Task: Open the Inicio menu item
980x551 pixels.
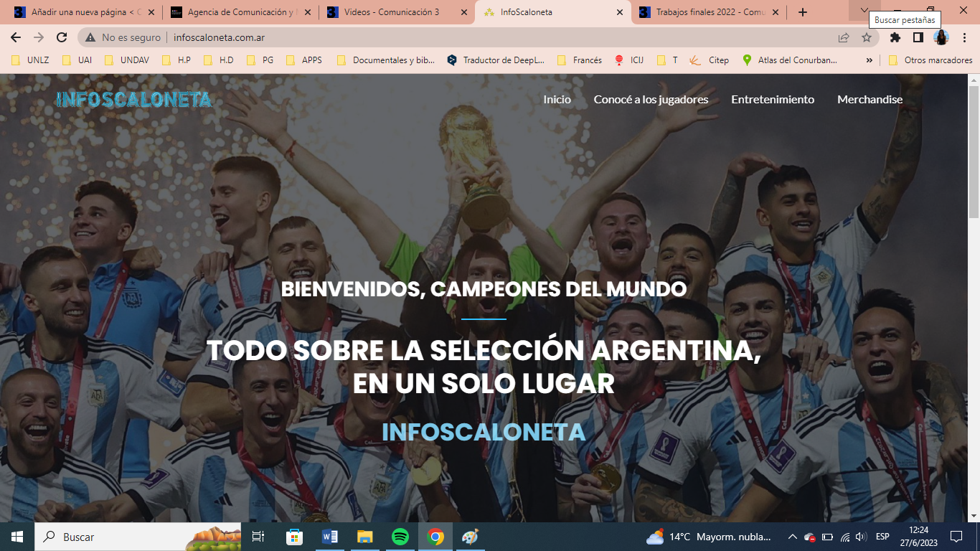Action: tap(557, 100)
